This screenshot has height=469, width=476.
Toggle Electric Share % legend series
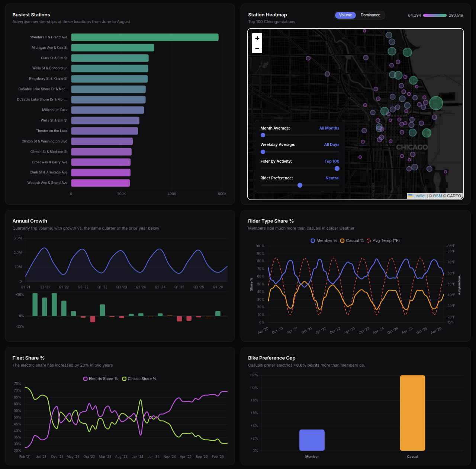point(100,379)
